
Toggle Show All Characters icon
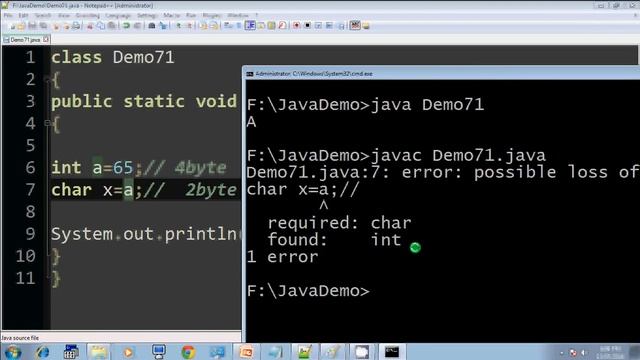pyautogui.click(x=239, y=26)
